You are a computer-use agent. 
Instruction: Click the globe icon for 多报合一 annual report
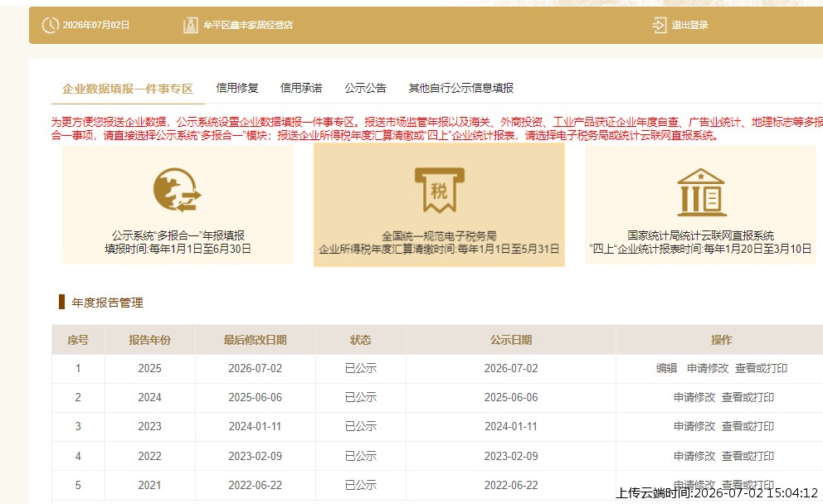tap(178, 190)
